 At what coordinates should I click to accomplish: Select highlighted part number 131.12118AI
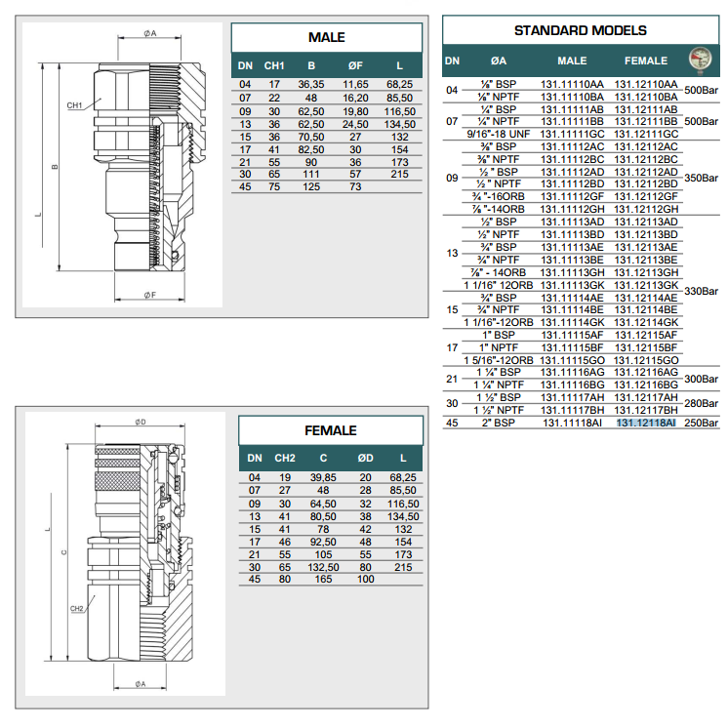(x=645, y=424)
